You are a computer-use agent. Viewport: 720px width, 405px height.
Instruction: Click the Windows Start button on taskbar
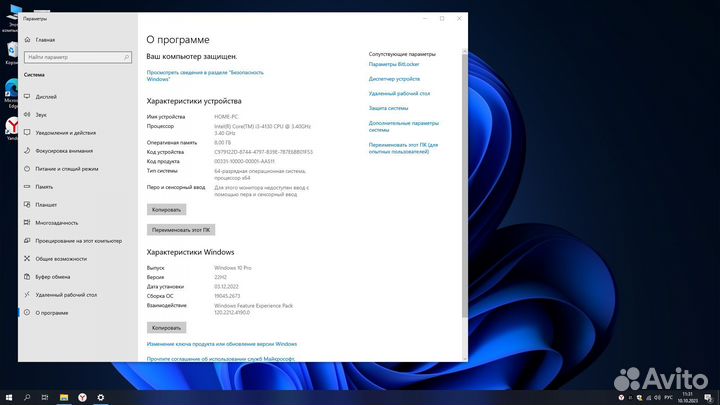point(9,397)
